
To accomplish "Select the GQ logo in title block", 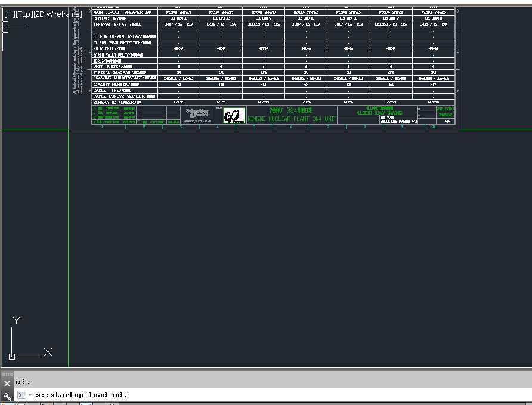I will [x=234, y=116].
